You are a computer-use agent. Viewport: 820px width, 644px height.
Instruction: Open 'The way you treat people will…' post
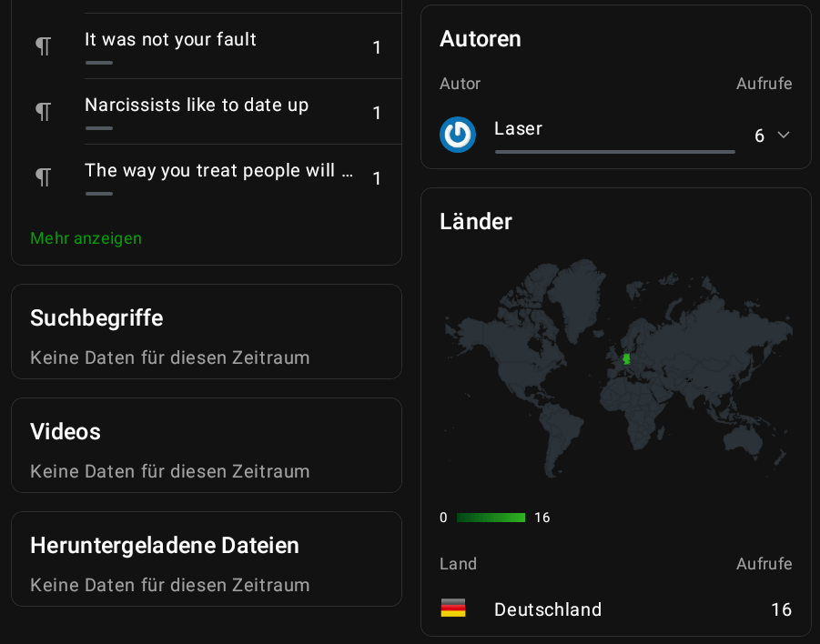click(x=218, y=171)
